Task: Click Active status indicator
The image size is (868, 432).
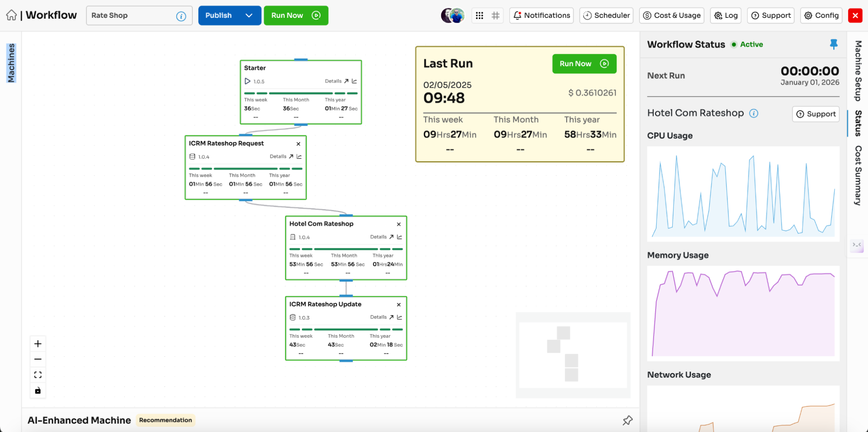Action: (747, 44)
